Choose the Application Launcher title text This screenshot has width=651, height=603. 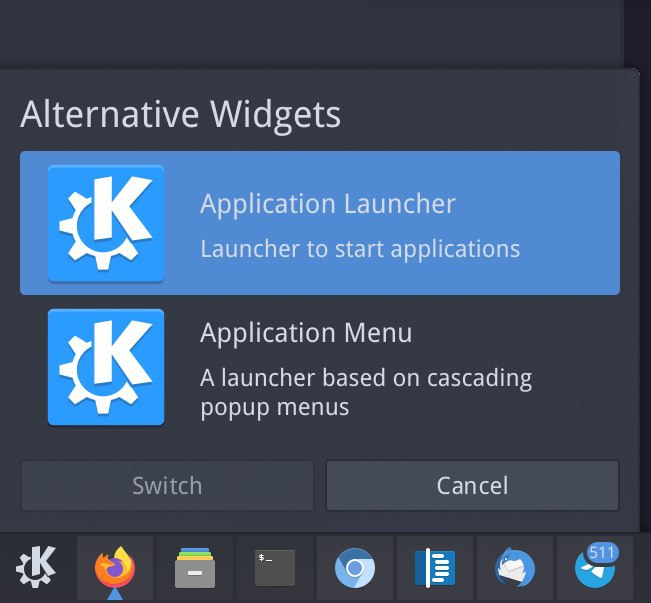[328, 204]
